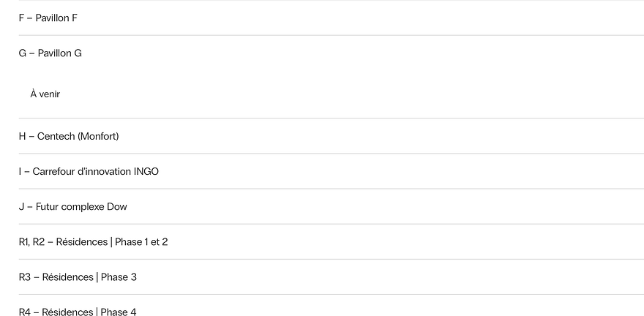
Task: Select the Pavillon F heading
Action: click(56, 18)
